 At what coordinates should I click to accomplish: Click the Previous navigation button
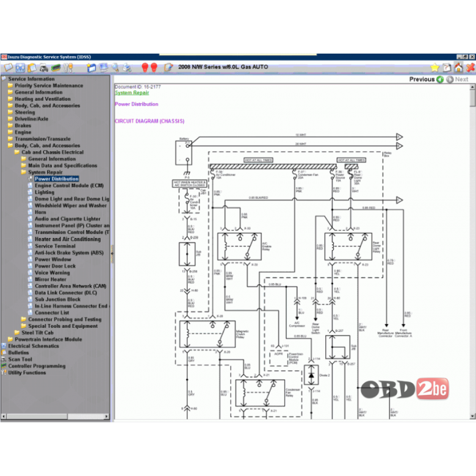pos(427,79)
